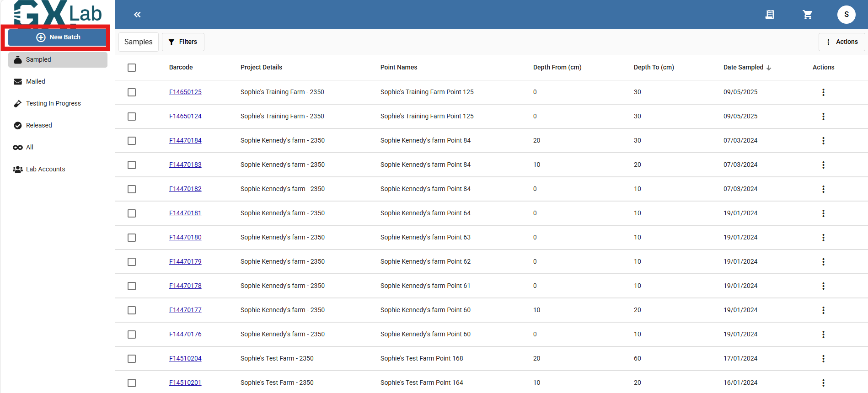
Task: Open Testing In Progress sidebar item
Action: point(53,103)
